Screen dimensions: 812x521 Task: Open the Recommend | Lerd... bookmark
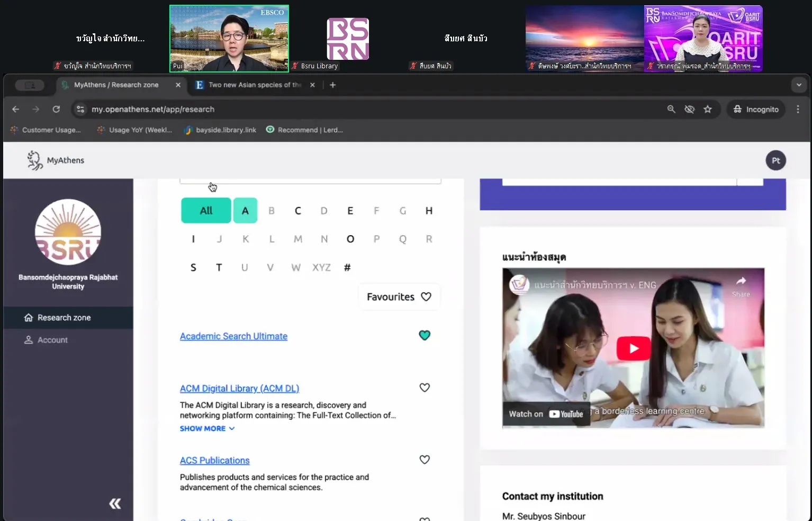pos(304,130)
